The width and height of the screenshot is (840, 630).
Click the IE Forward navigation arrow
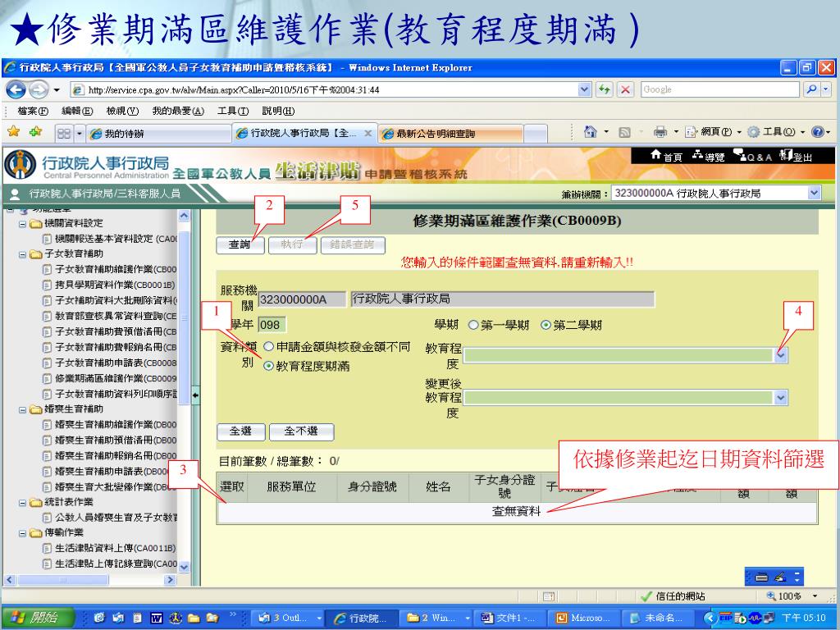[38, 89]
